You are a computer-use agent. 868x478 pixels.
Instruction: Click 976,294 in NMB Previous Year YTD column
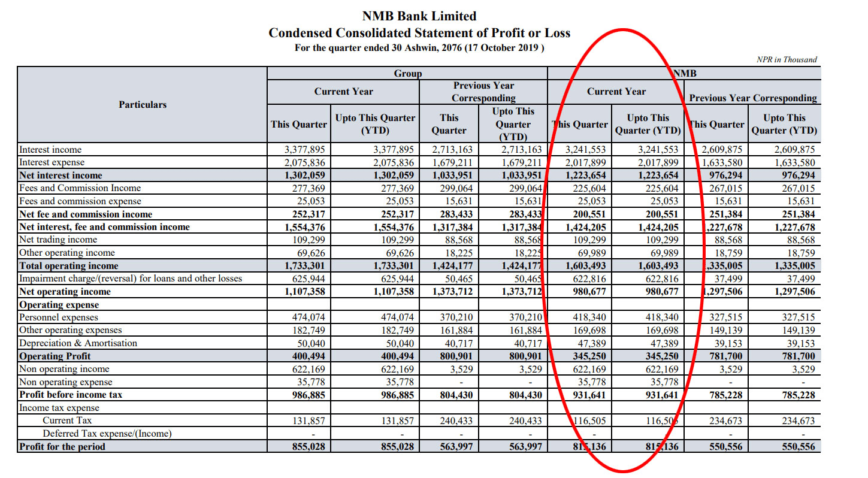coord(798,176)
